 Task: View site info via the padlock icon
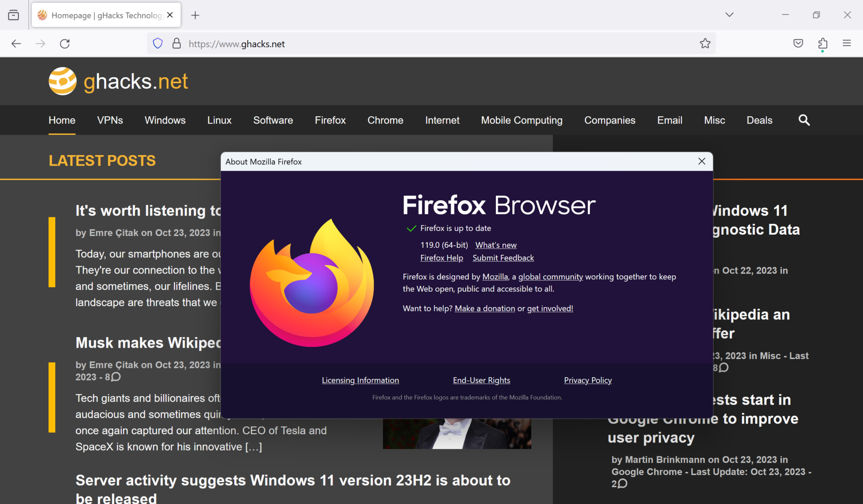pos(177,43)
